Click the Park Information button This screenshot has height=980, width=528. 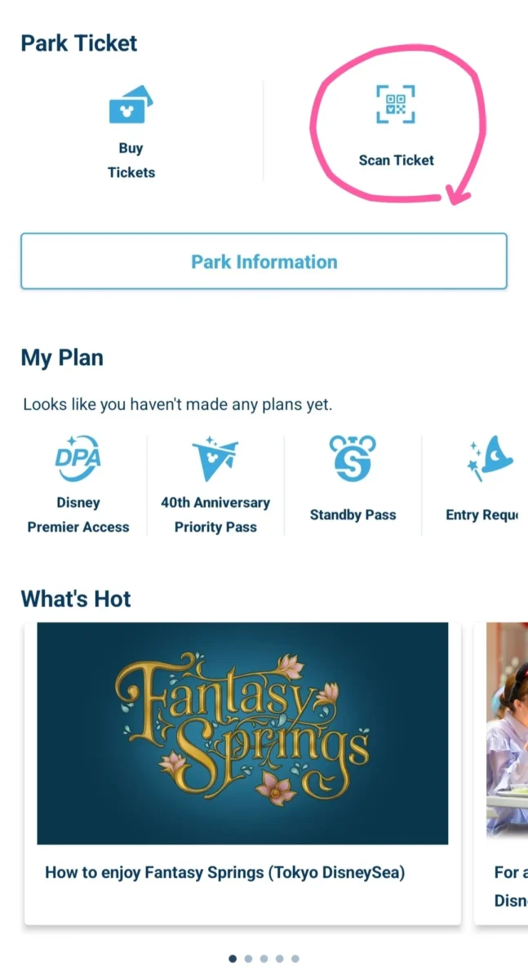[264, 261]
